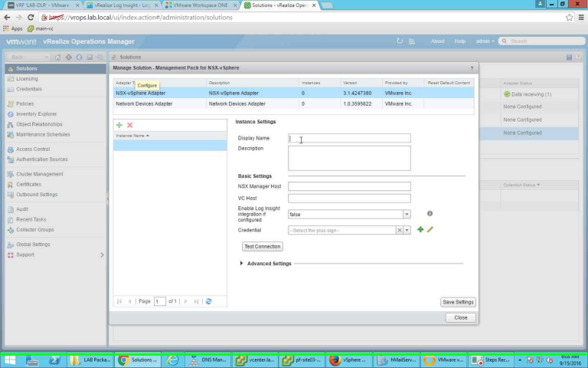
Task: Click the Description text area
Action: tap(349, 158)
